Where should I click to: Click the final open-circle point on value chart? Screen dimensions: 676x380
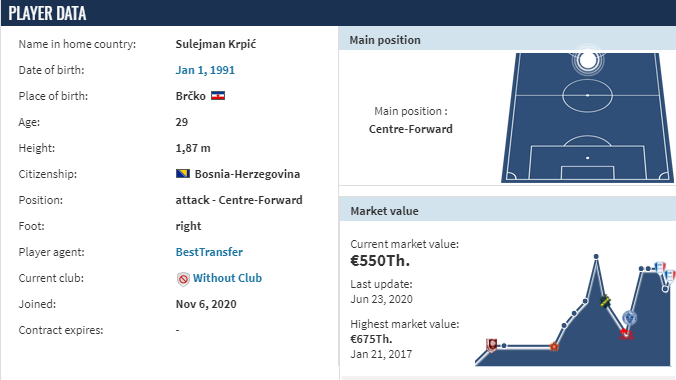pyautogui.click(x=665, y=289)
